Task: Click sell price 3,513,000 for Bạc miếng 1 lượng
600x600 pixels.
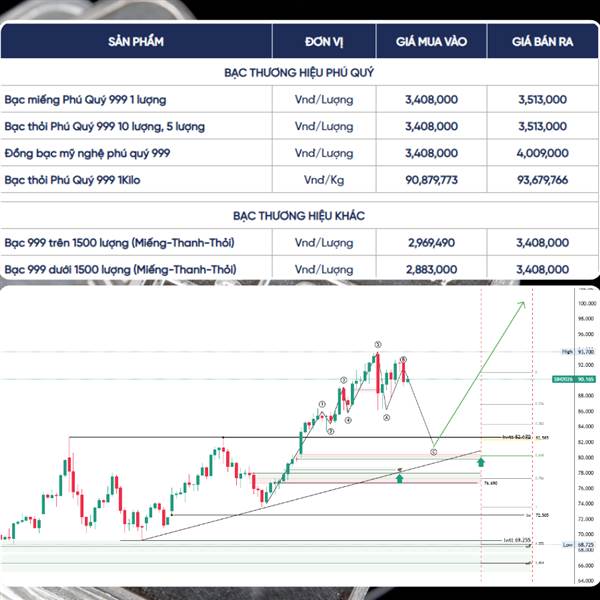Action: [x=543, y=99]
